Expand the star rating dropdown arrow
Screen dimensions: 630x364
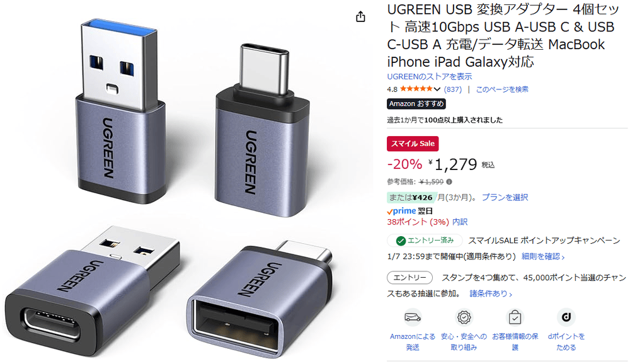click(x=437, y=89)
